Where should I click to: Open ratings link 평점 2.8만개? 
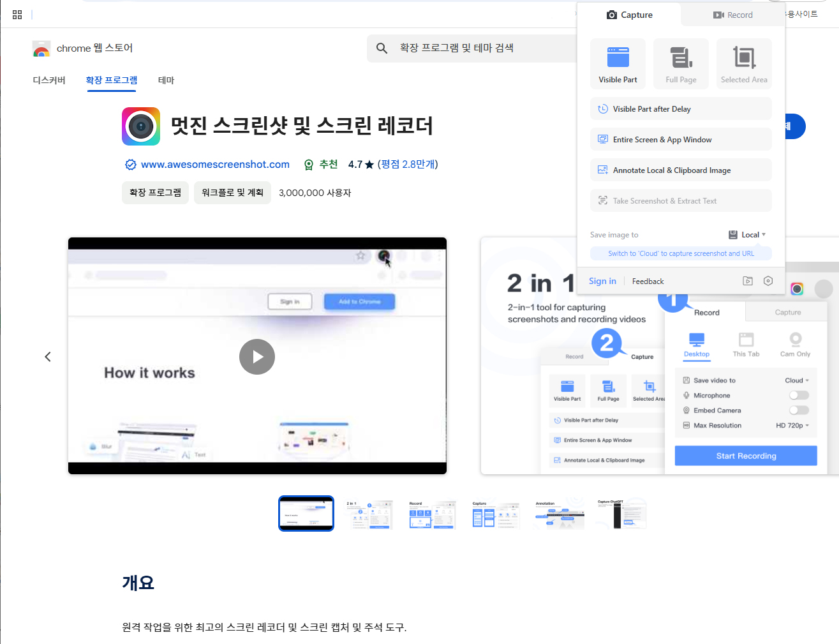[408, 164]
